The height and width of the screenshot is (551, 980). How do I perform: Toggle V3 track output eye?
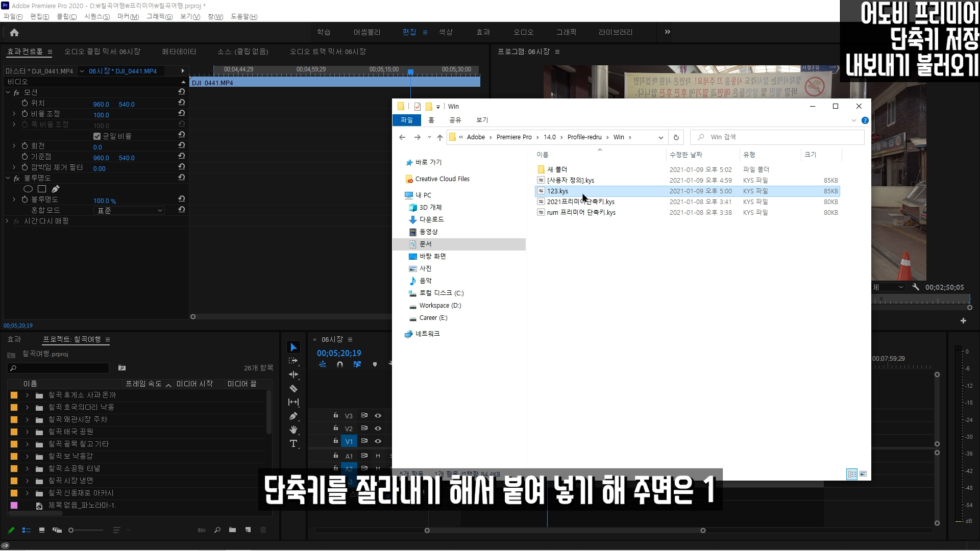point(378,416)
